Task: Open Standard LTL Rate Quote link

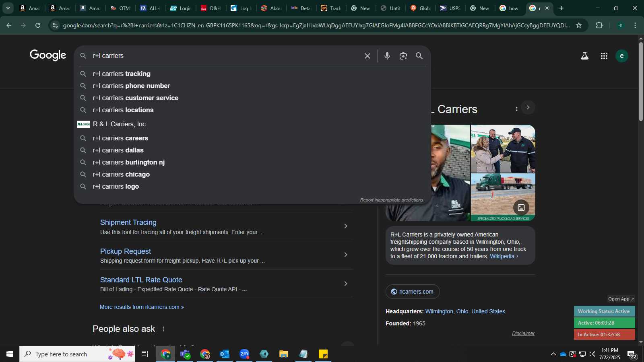Action: click(x=141, y=280)
